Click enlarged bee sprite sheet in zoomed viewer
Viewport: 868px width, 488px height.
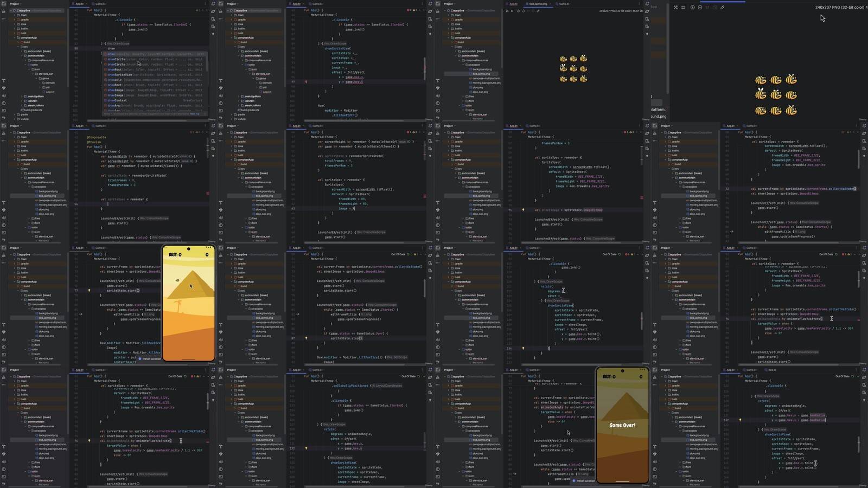click(776, 95)
